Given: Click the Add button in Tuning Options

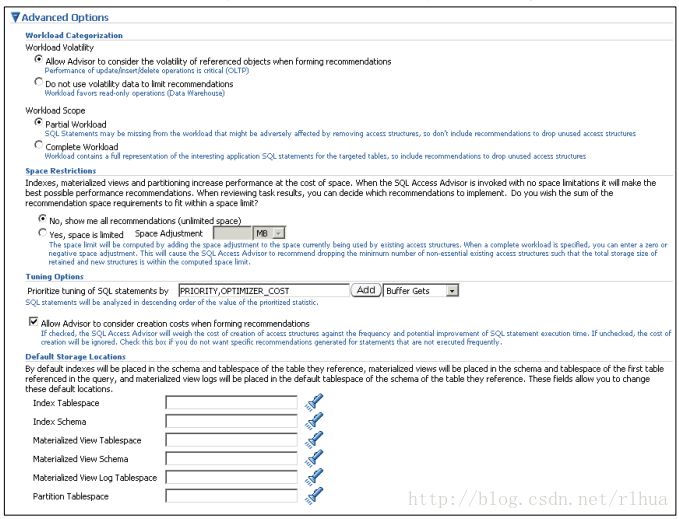Looking at the screenshot, I should [366, 290].
